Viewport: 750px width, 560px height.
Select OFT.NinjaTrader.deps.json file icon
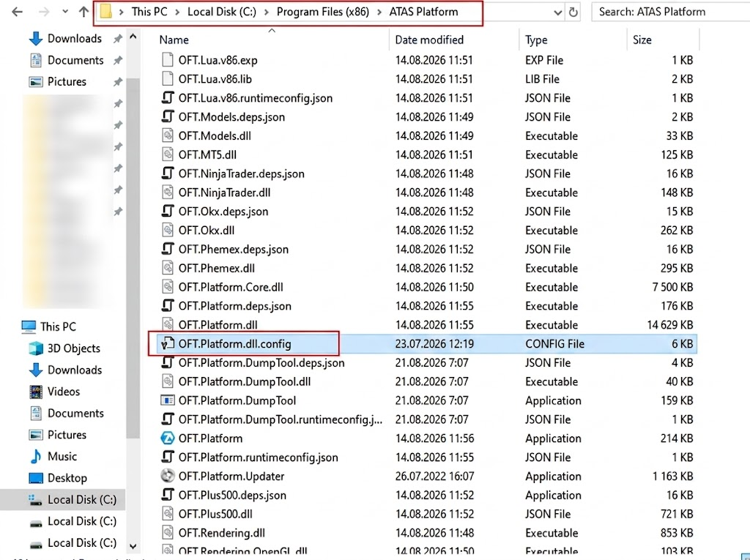tap(168, 173)
